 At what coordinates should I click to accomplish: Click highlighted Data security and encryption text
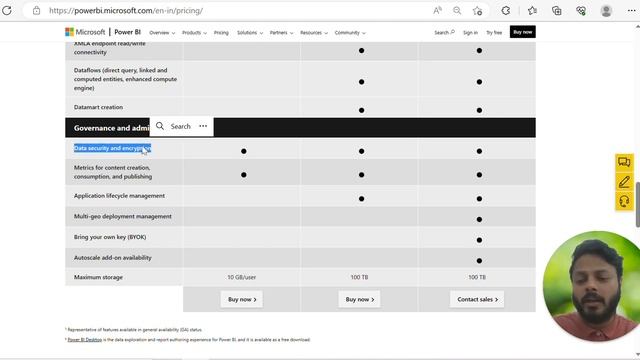coord(112,148)
